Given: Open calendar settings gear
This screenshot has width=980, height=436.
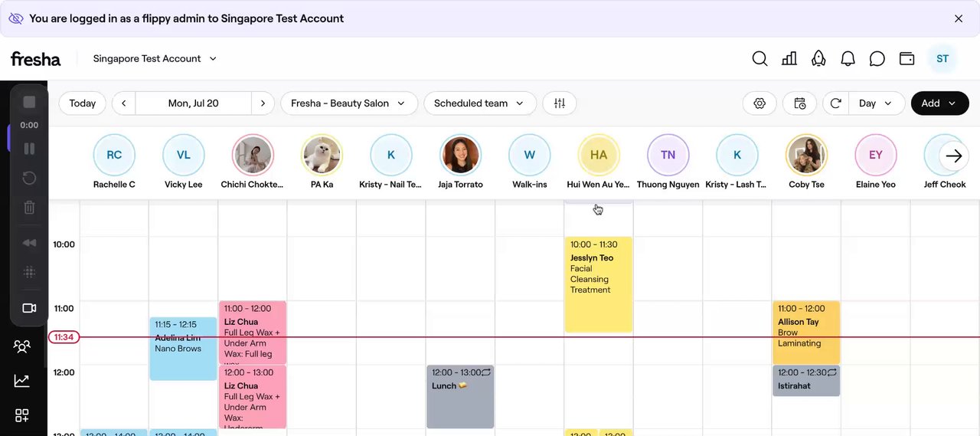Looking at the screenshot, I should point(759,103).
